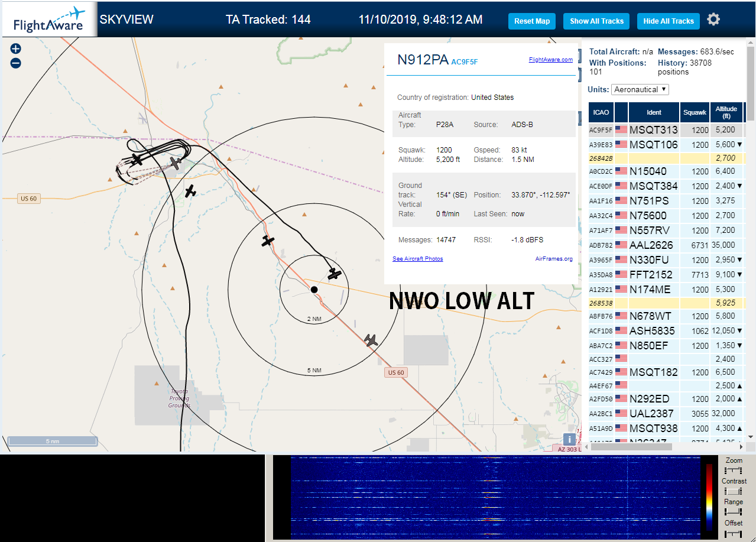Open the See Aircraft Photos link
756x542 pixels.
tap(417, 259)
